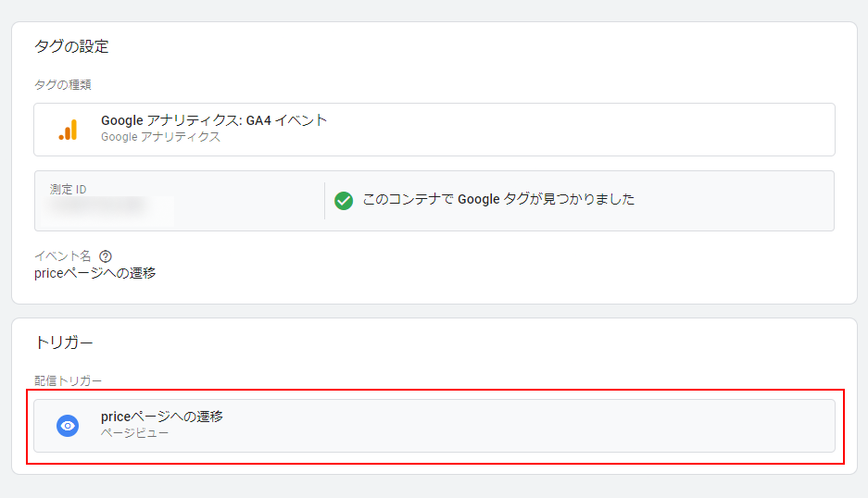
Task: Click the Google Analytics bar chart icon
Action: (69, 130)
